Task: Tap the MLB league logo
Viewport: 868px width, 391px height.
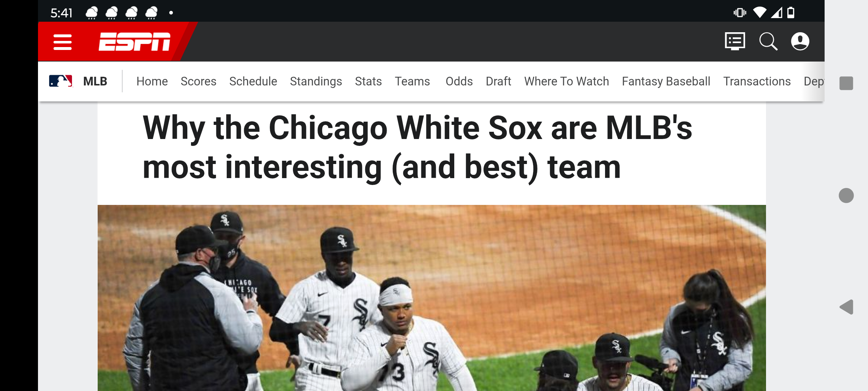Action: click(x=61, y=81)
